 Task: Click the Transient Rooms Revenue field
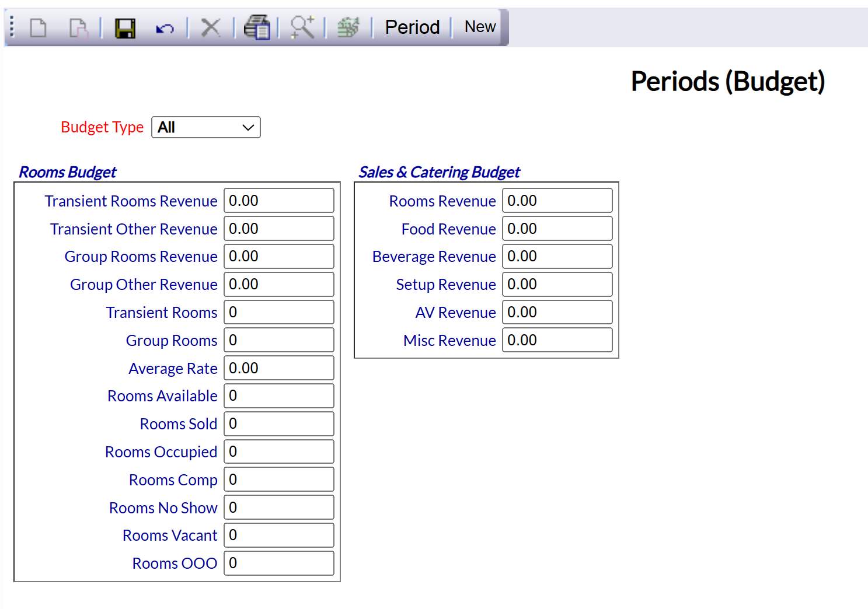[x=278, y=201]
